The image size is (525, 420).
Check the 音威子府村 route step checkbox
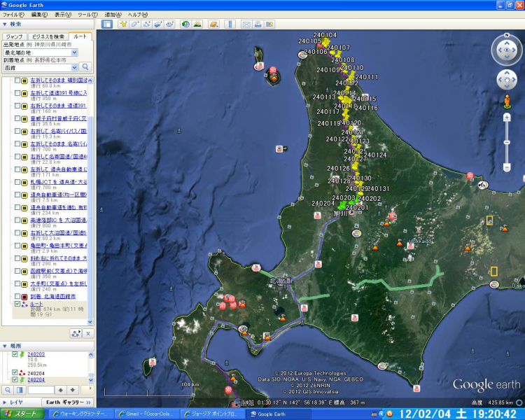[17, 118]
